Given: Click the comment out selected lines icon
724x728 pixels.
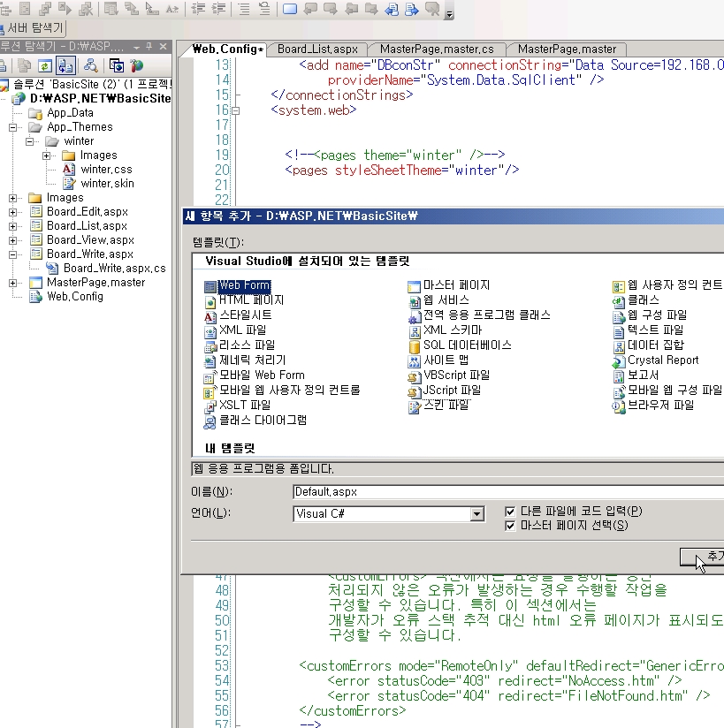Looking at the screenshot, I should pyautogui.click(x=244, y=9).
